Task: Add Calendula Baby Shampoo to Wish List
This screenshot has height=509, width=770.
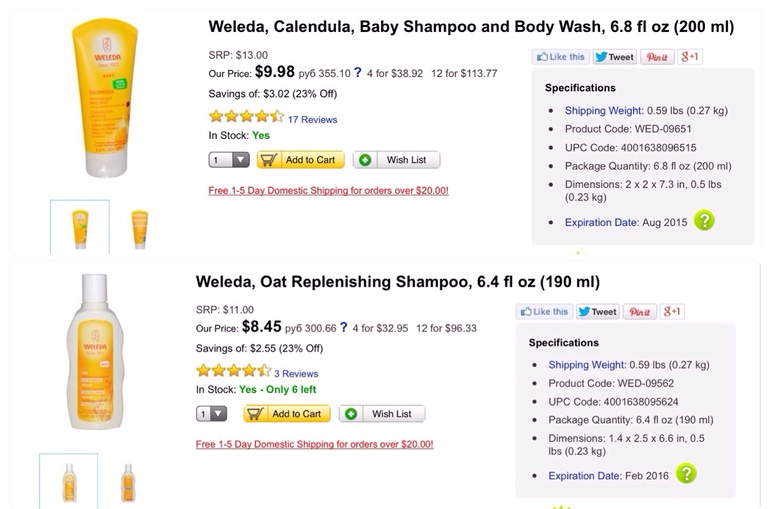Action: (x=396, y=160)
